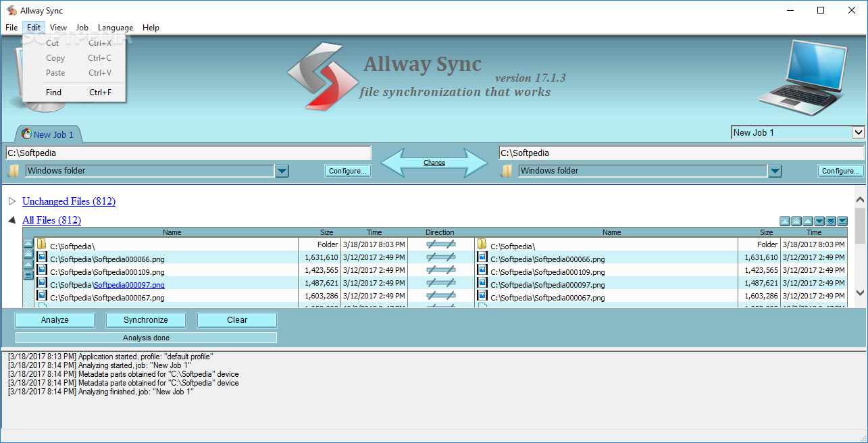Click the Synchronize button
The height and width of the screenshot is (443, 868).
coord(146,320)
